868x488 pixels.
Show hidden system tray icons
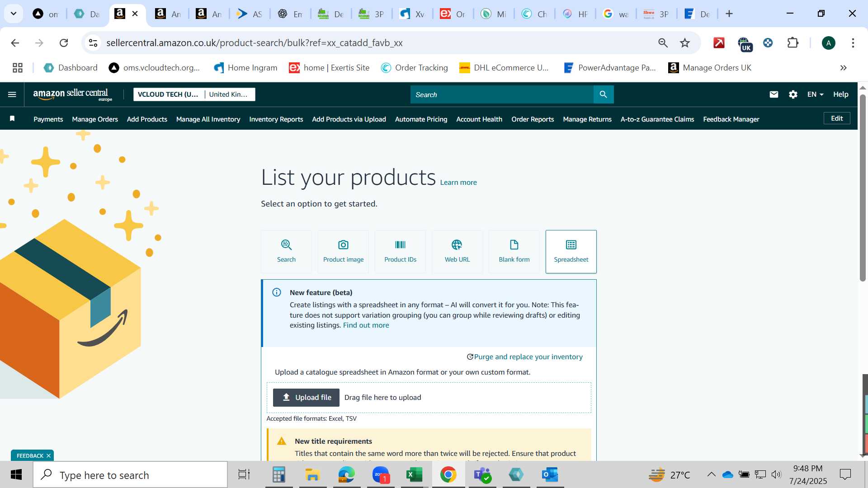(x=711, y=474)
